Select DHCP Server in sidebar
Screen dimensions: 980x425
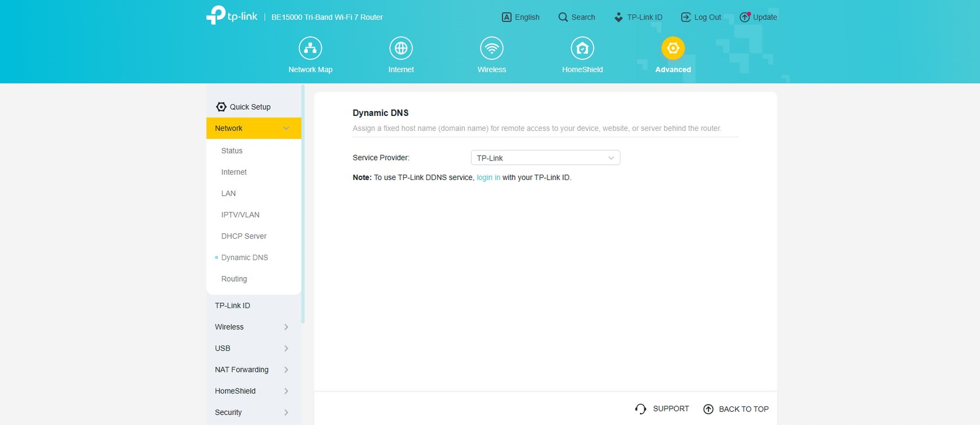[x=244, y=236]
